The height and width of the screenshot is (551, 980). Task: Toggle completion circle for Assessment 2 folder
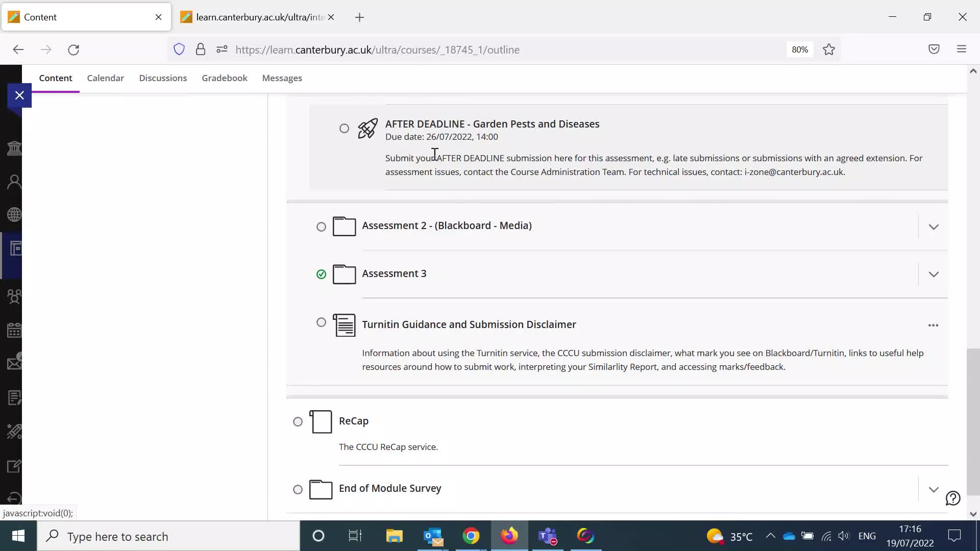[x=321, y=227]
